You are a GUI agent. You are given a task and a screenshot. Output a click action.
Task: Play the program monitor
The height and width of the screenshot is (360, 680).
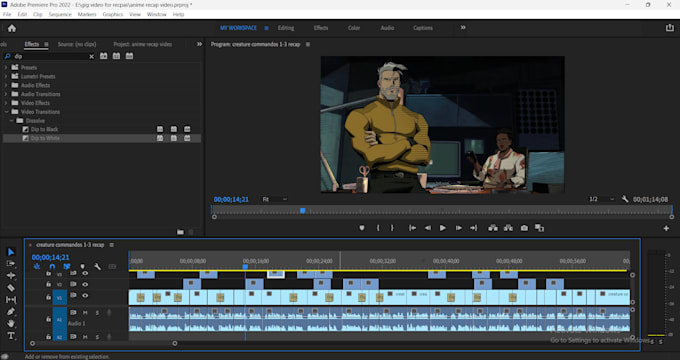(x=443, y=228)
